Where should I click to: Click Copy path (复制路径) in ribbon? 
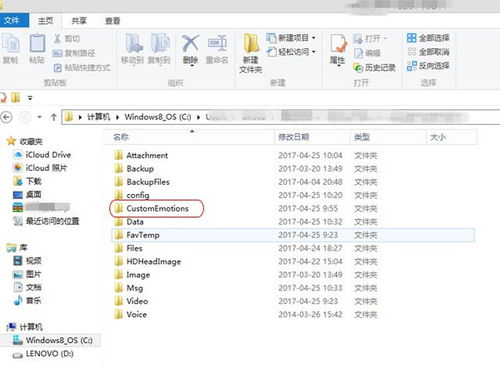click(x=74, y=53)
